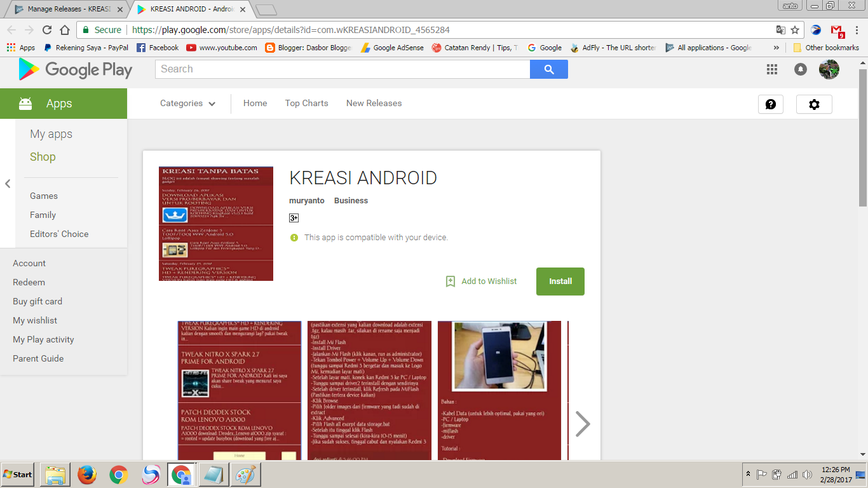The width and height of the screenshot is (868, 488).
Task: Open developer muryanto link
Action: point(307,201)
